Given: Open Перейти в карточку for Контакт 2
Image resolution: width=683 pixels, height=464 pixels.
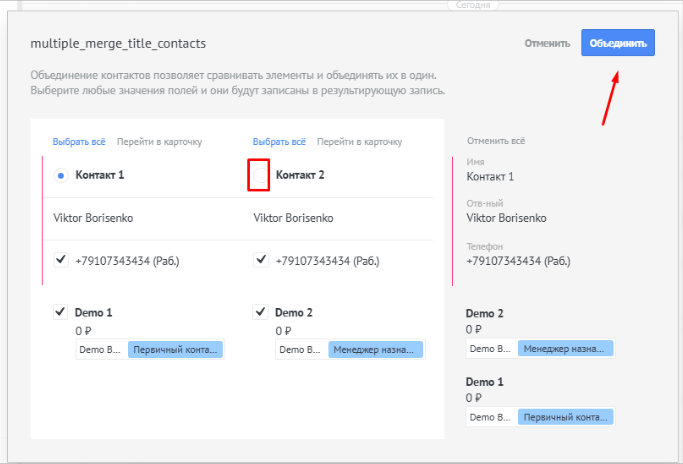Looking at the screenshot, I should (360, 142).
